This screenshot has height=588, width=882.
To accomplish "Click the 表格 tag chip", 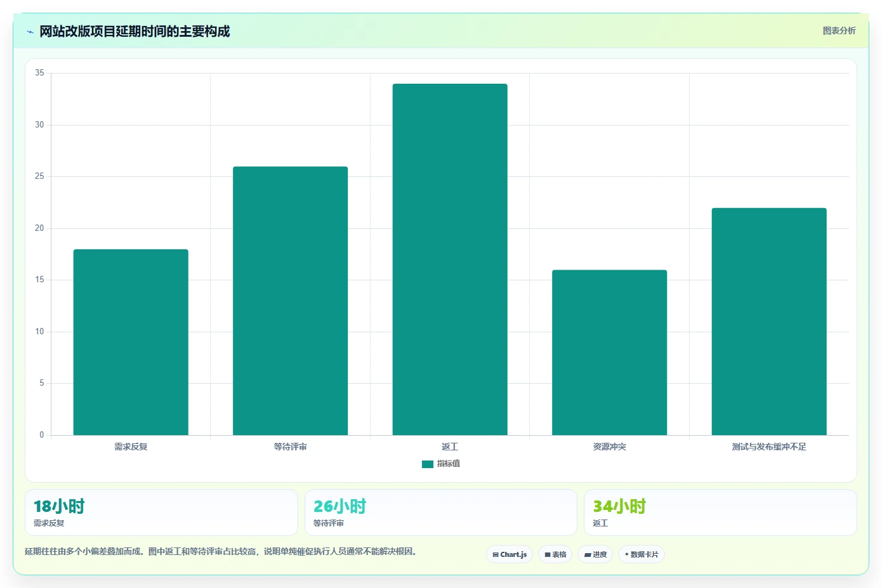I will coord(555,554).
